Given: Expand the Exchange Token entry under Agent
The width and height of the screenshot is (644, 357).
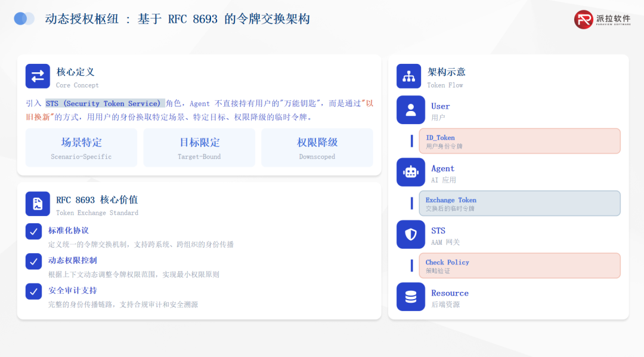Looking at the screenshot, I should 519,203.
